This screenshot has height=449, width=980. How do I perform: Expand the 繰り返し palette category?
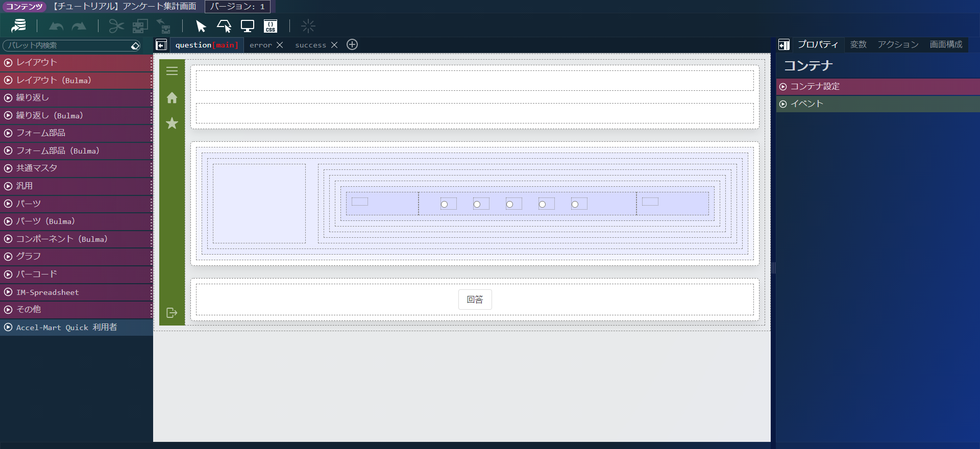(x=76, y=98)
